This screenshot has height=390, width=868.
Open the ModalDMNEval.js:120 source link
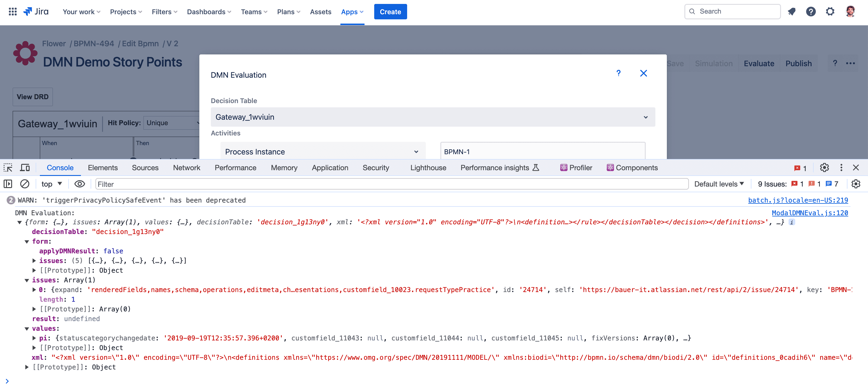[809, 213]
